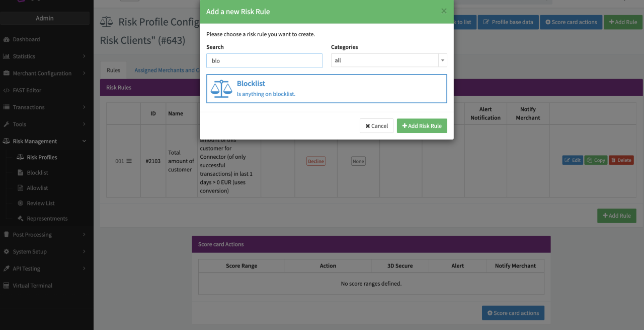Edit risk rule #2103

click(573, 160)
